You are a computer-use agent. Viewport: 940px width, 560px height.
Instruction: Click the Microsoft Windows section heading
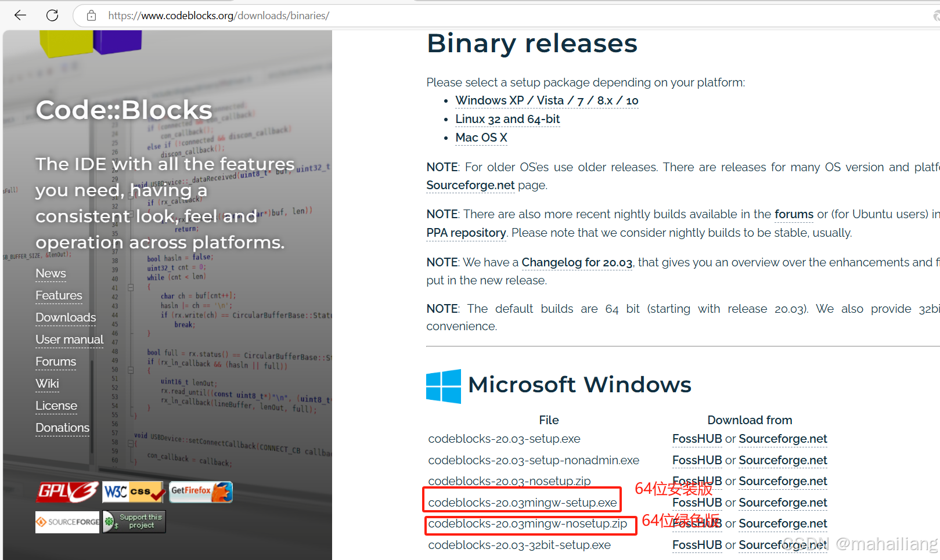pos(579,384)
